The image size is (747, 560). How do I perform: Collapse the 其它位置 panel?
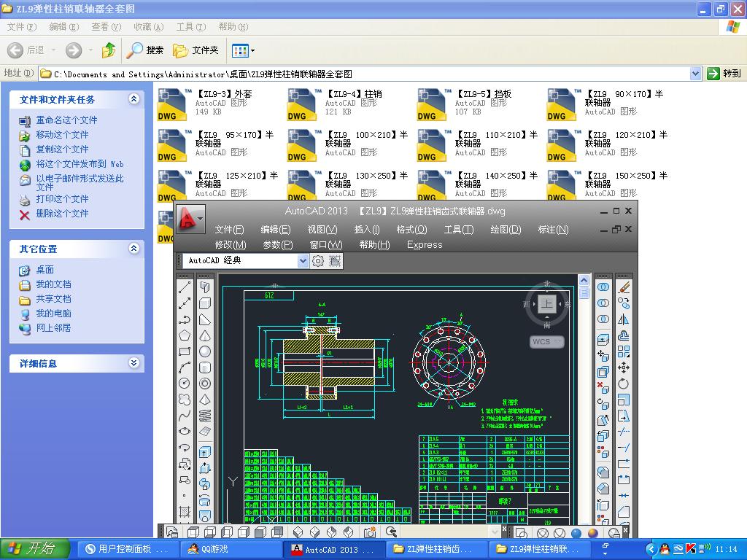(x=133, y=249)
